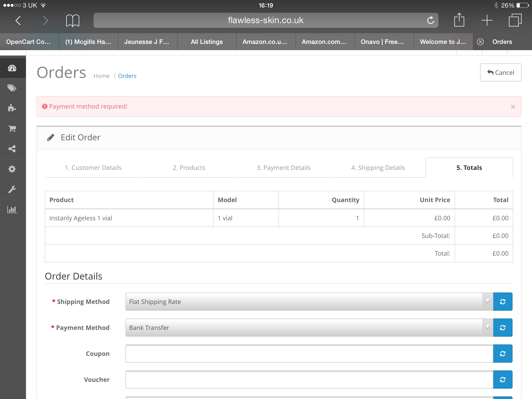The width and height of the screenshot is (532, 399).
Task: Click the Sub-Total: label
Action: pyautogui.click(x=436, y=236)
